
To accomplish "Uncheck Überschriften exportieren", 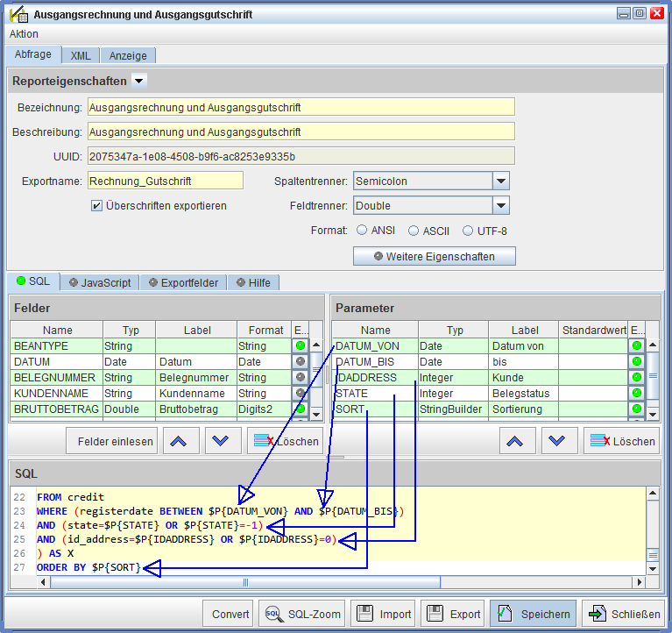I will [x=96, y=206].
